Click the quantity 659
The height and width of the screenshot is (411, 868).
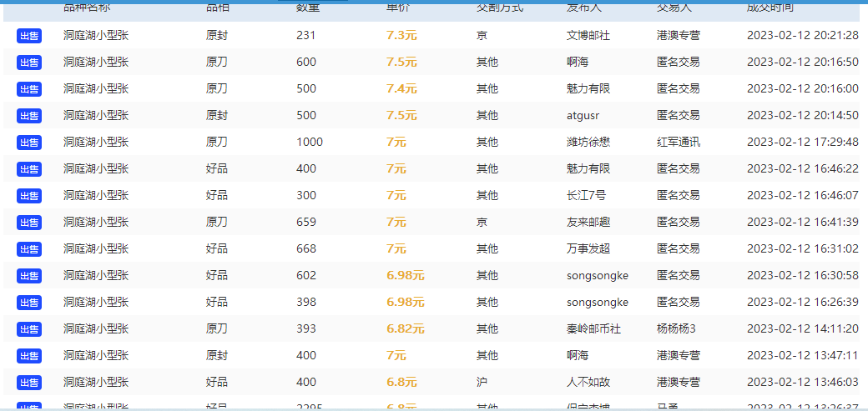click(x=306, y=222)
